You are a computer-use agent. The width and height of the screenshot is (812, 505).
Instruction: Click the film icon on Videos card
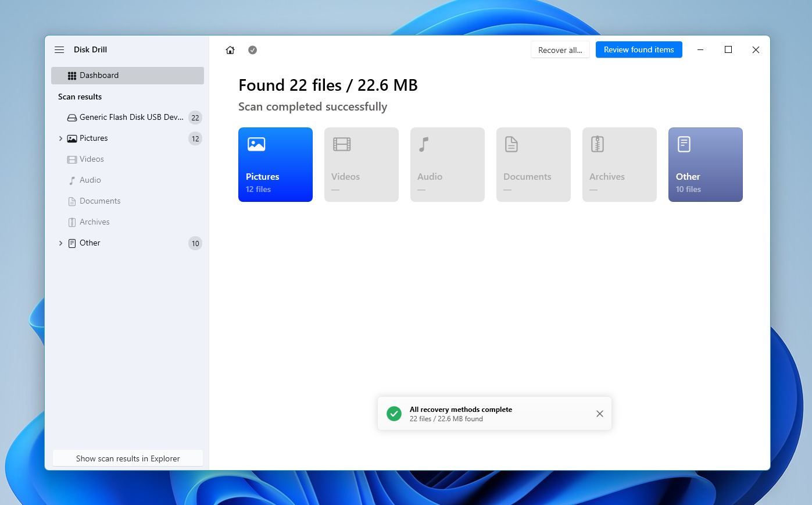(342, 144)
